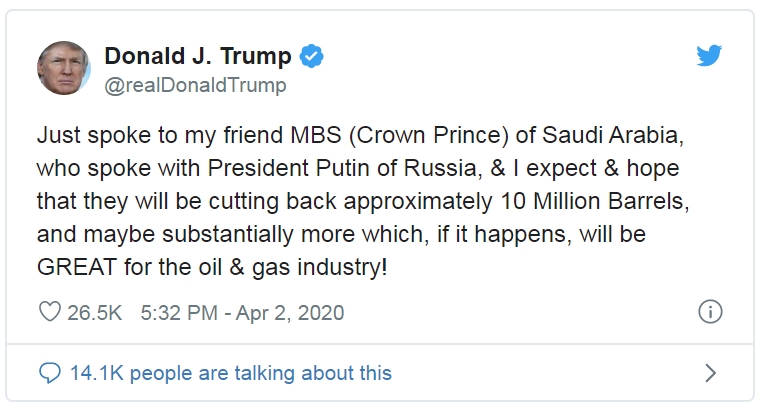Visit the @realDonaldTrump handle link
This screenshot has height=410, width=763.
(x=195, y=85)
